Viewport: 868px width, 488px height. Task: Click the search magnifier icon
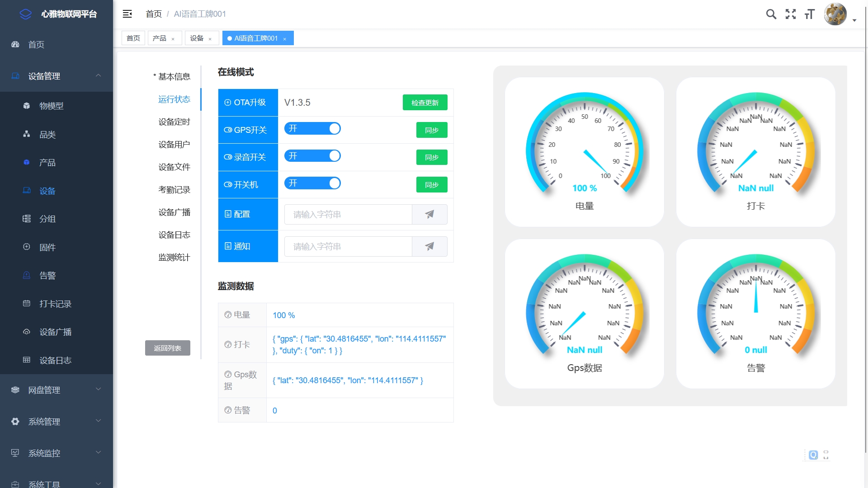click(x=771, y=14)
